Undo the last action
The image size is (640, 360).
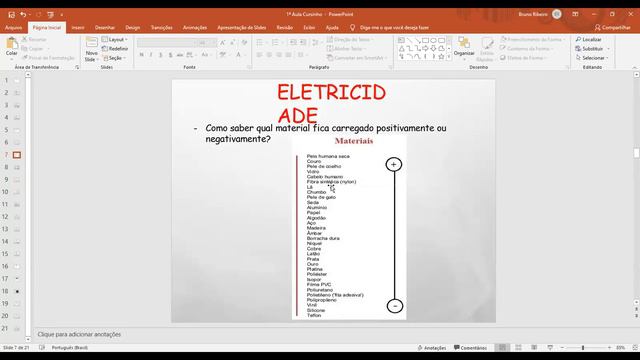coord(23,14)
